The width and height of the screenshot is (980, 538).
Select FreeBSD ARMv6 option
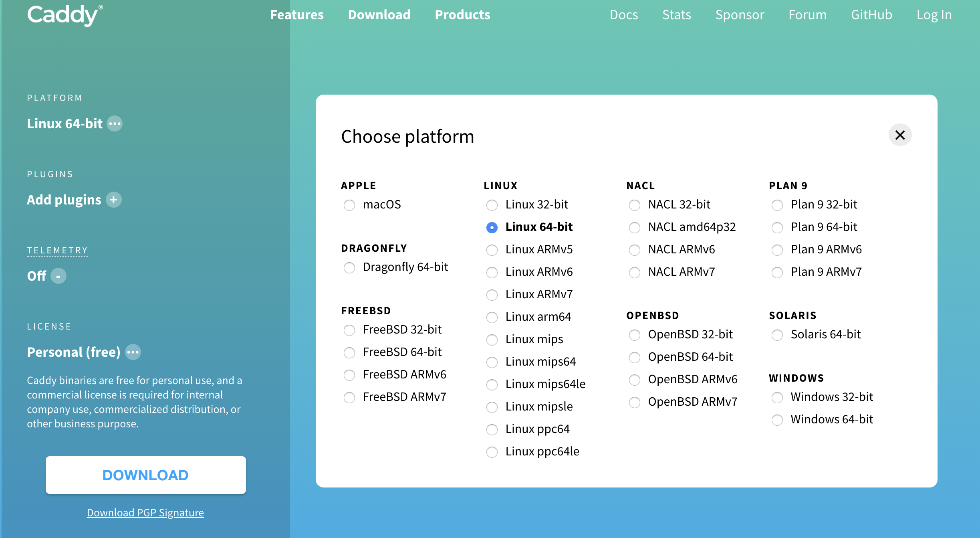click(349, 375)
